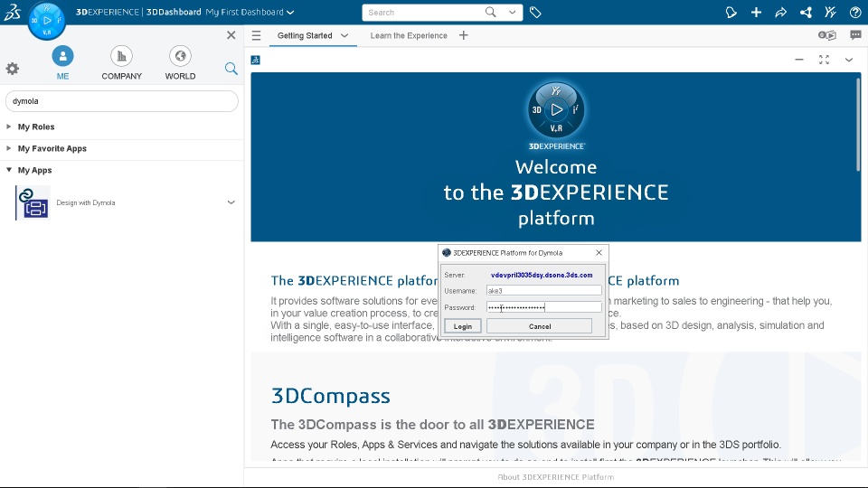Open the 3DCompass in the top bar
Screen dimensions: 868x488
tap(46, 21)
